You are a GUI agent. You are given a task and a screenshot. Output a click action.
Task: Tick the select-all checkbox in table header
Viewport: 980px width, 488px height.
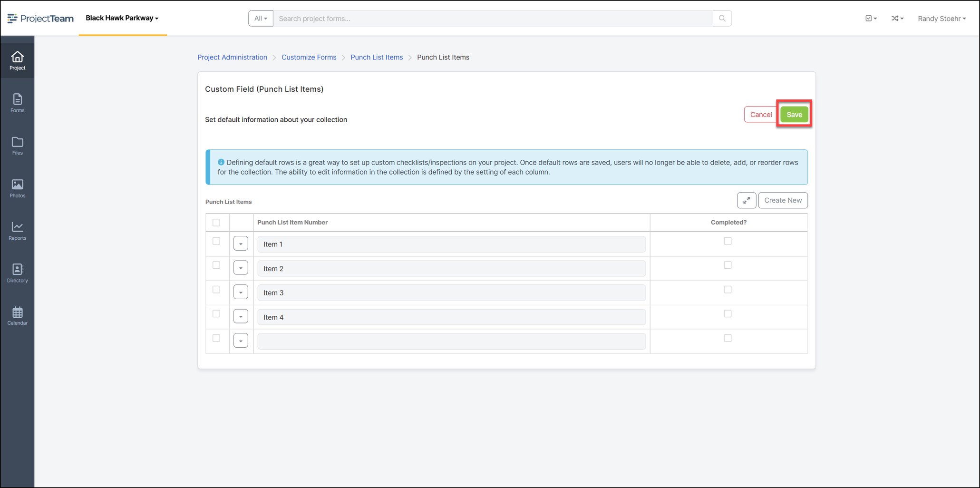click(x=216, y=223)
